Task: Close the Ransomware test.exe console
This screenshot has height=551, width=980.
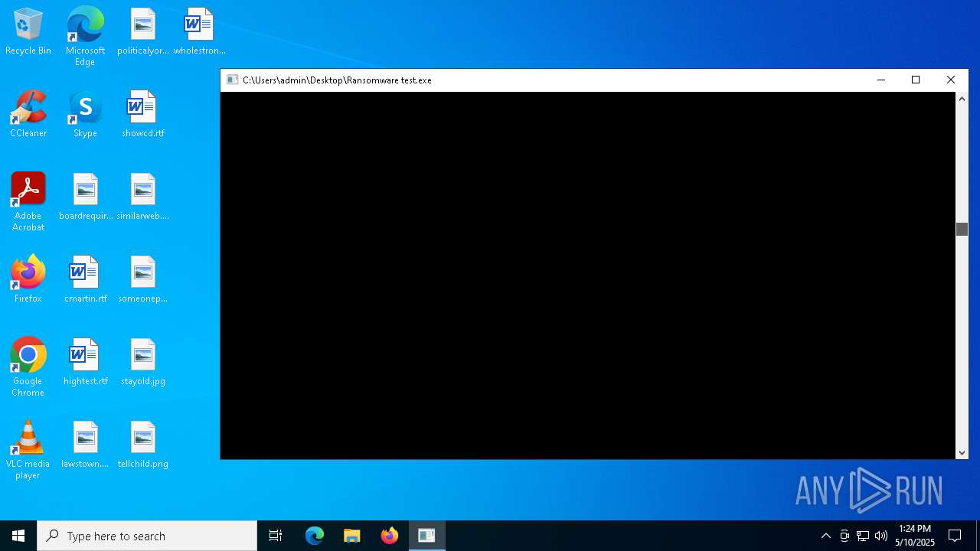Action: tap(951, 80)
